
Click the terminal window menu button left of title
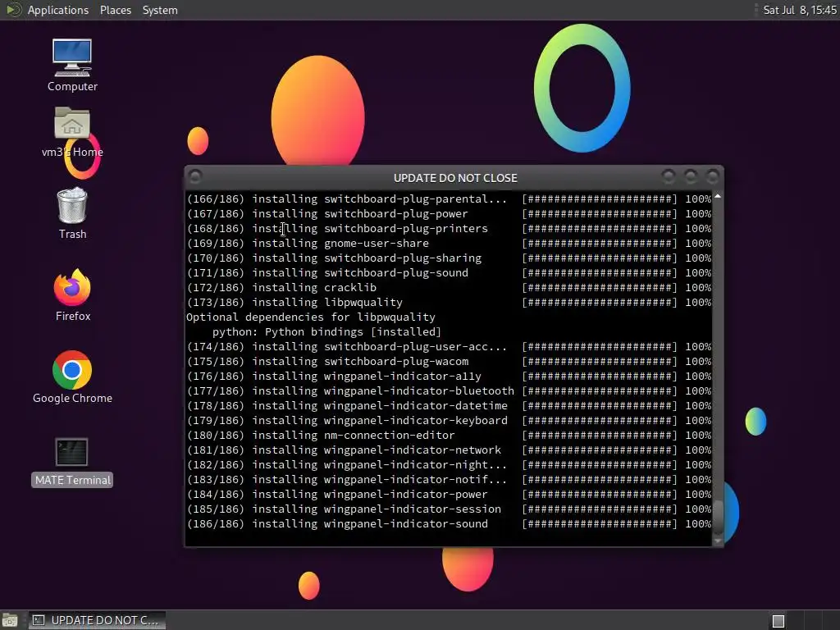[195, 176]
